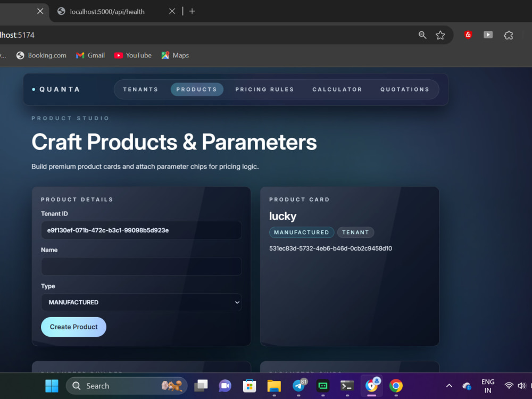The width and height of the screenshot is (532, 399).
Task: Switch to the localhost:5000/api/health browser tab
Action: 107,12
